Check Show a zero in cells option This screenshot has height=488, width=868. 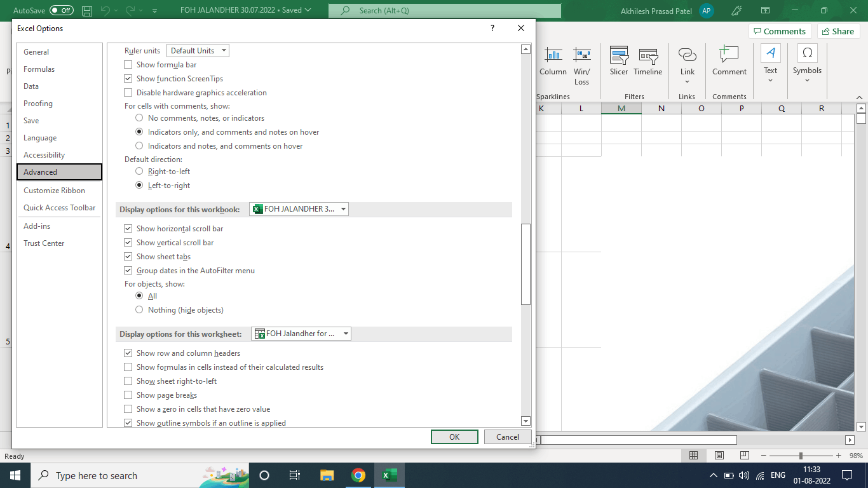click(x=128, y=409)
